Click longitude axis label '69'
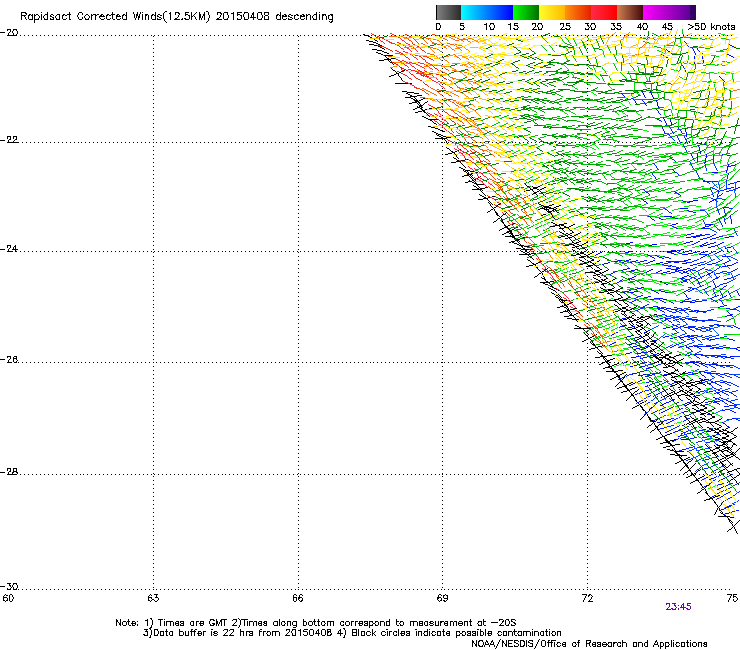Screen dimensions: 740x650 tap(442, 598)
